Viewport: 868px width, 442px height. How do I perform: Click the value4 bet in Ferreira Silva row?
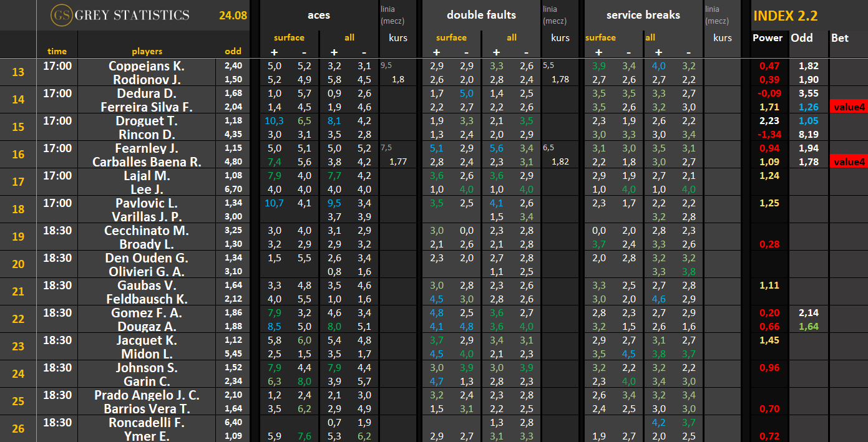coord(849,107)
